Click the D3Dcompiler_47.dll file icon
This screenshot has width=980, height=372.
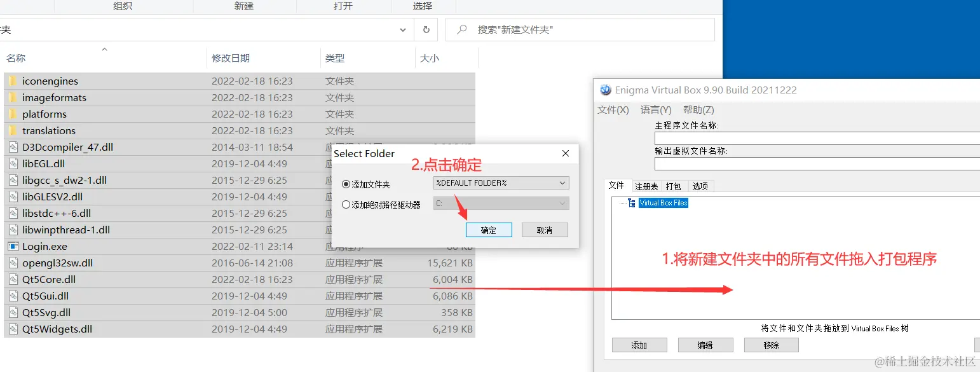coord(13,147)
